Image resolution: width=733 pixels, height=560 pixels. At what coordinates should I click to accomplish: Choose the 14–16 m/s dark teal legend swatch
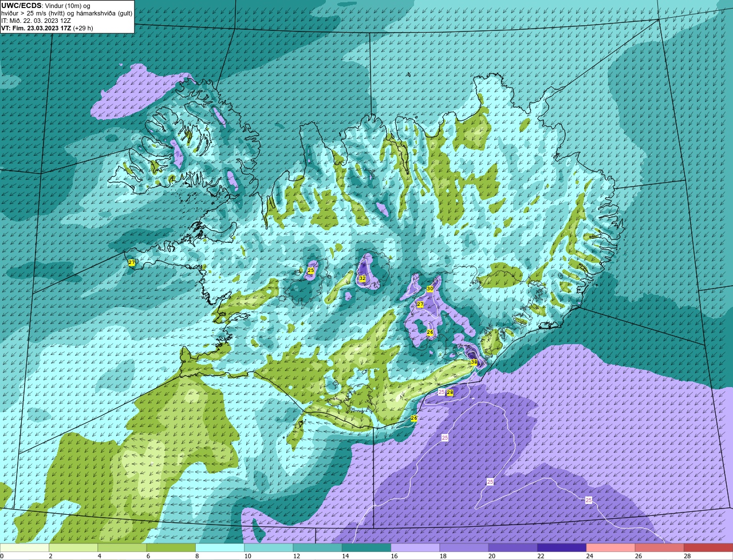click(x=366, y=548)
